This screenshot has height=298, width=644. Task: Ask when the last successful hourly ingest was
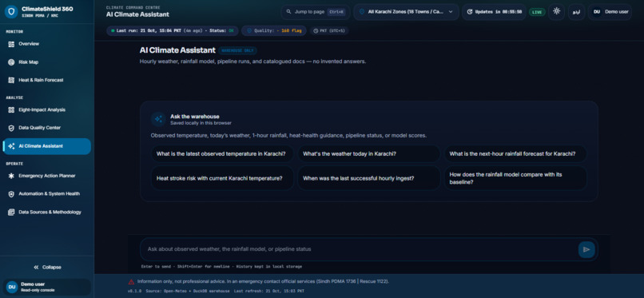(x=369, y=178)
